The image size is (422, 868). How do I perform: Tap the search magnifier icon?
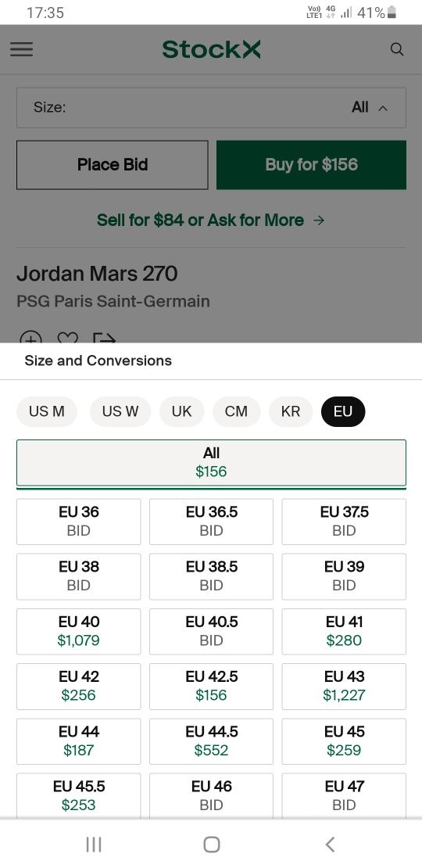[x=396, y=49]
